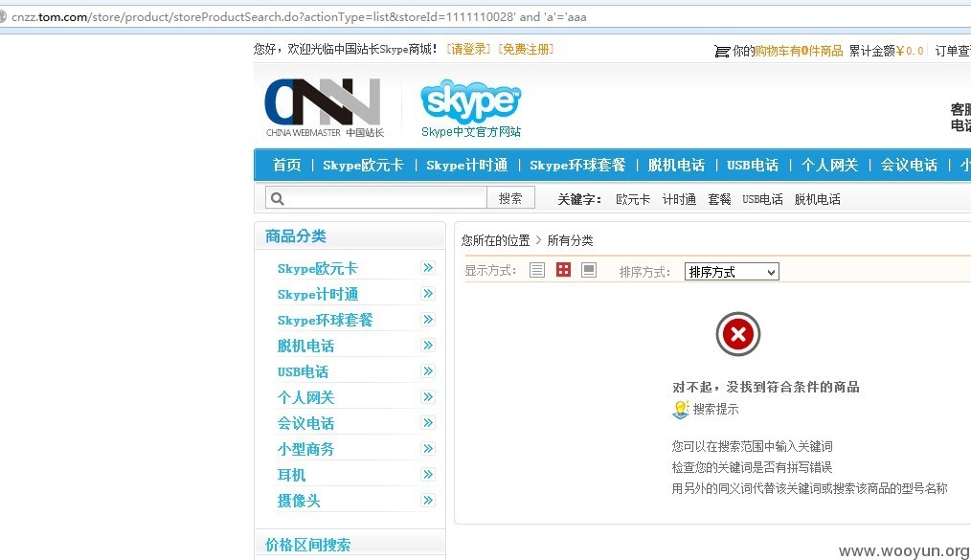The image size is (971, 560).
Task: Click keyword link 欧元卡
Action: click(x=633, y=199)
